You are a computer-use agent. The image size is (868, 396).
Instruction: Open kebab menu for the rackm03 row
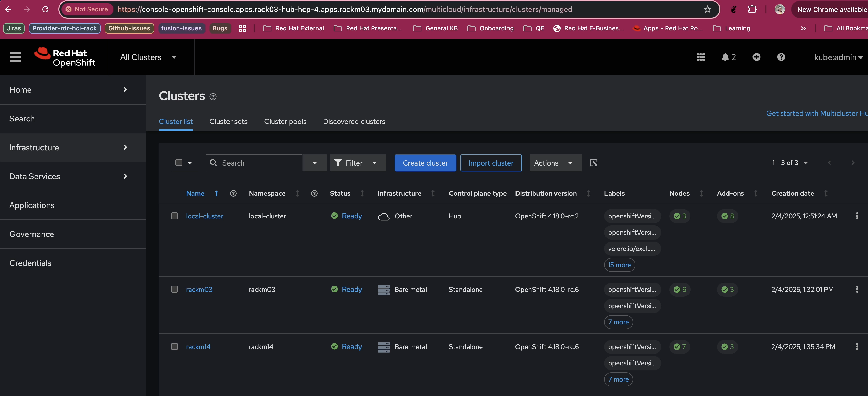[857, 289]
